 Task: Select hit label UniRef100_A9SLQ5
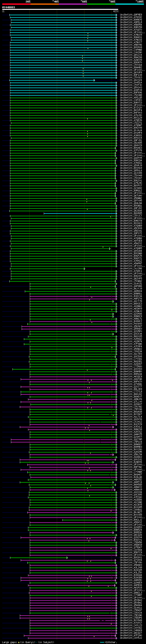coord(131,98)
